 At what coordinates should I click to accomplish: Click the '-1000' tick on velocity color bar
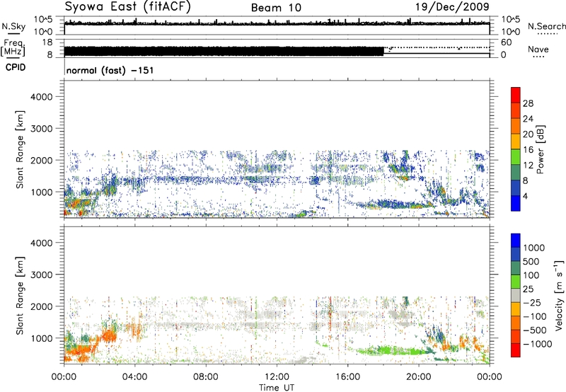coord(537,344)
